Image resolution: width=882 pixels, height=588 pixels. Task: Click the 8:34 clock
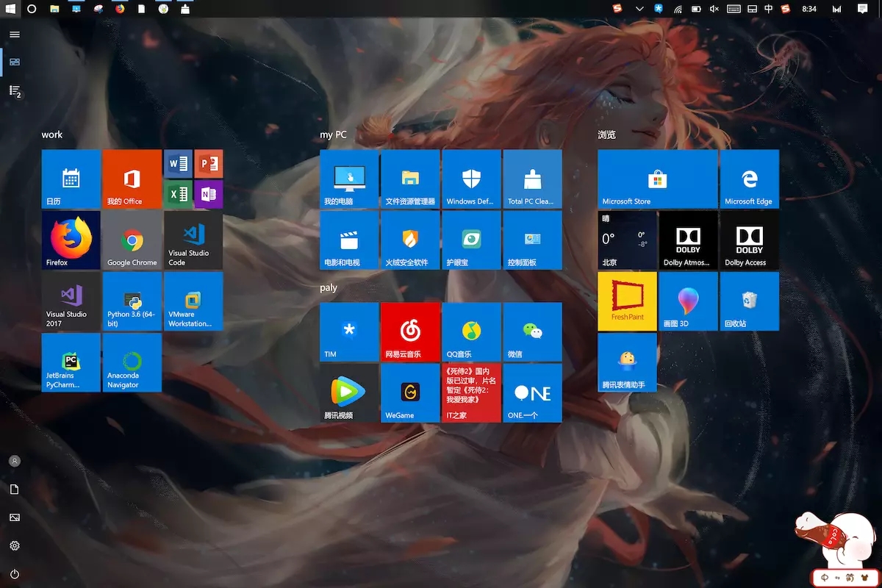point(809,9)
